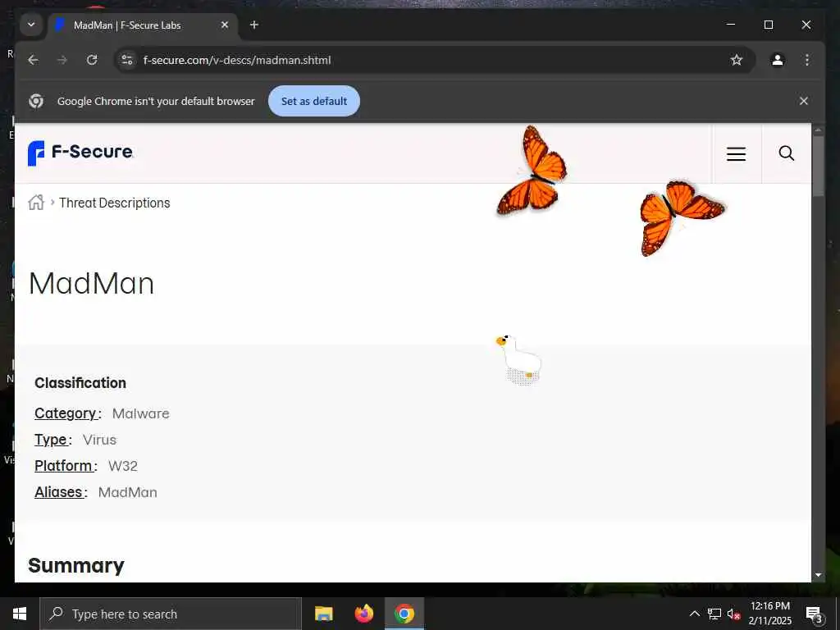This screenshot has width=840, height=630.
Task: Click the 'W32' platform value
Action: tap(123, 466)
